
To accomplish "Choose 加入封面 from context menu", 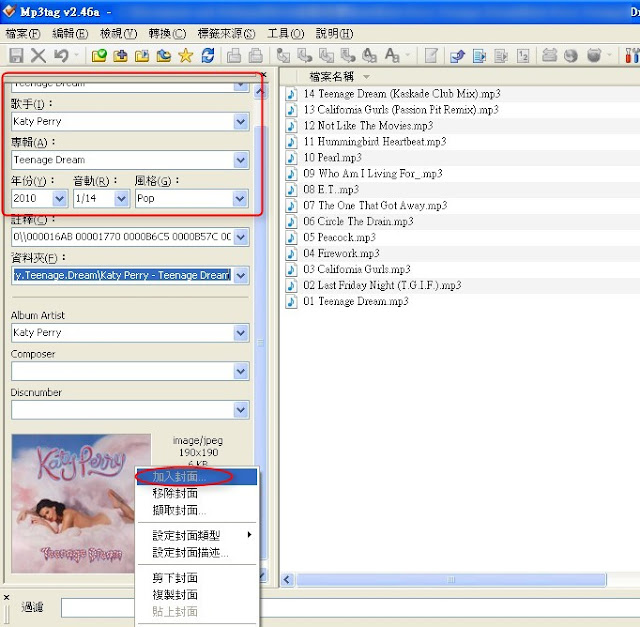I will point(197,476).
